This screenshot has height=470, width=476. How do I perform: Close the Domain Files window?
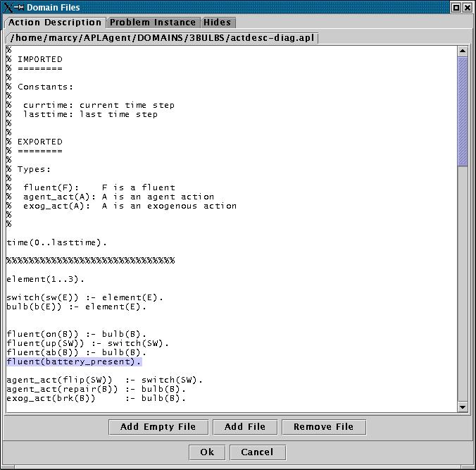pyautogui.click(x=468, y=7)
